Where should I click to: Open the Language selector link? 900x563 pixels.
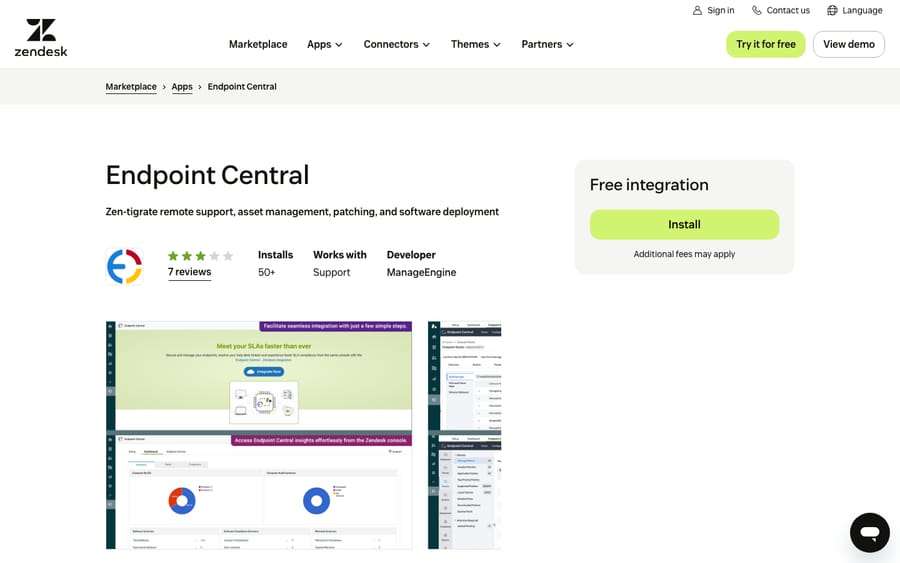[x=855, y=10]
